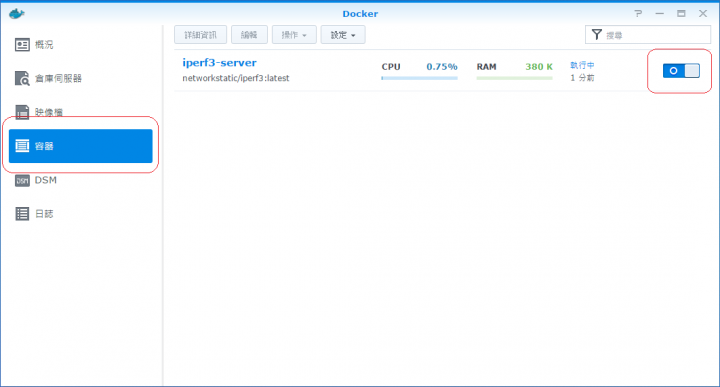
Task: Select the 容器 container icon
Action: click(x=22, y=146)
